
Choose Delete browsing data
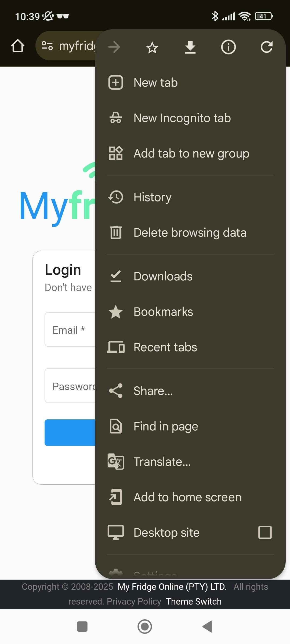pyautogui.click(x=190, y=232)
